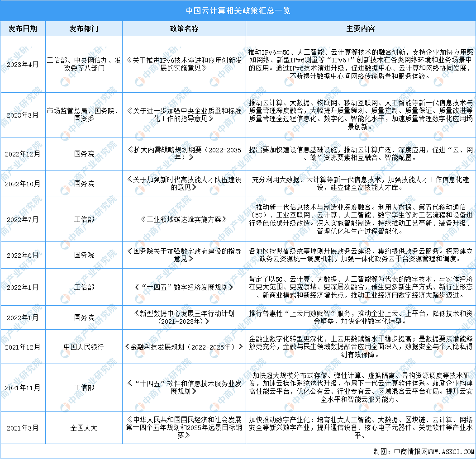Click content text starting 加快推动数字产业化
476x459 pixels.
tap(361, 427)
